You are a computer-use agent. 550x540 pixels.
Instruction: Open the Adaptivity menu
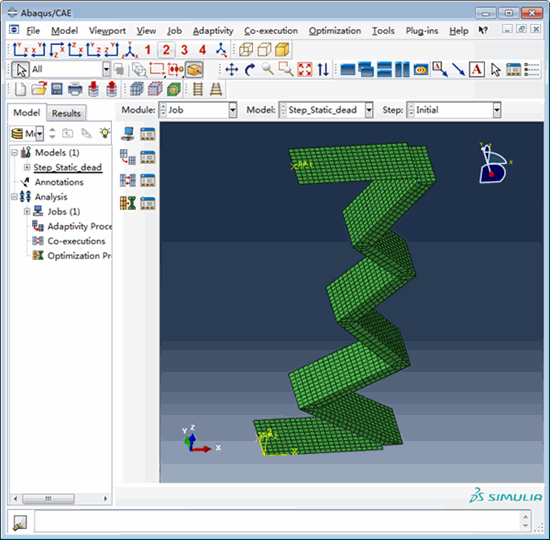[x=213, y=31]
